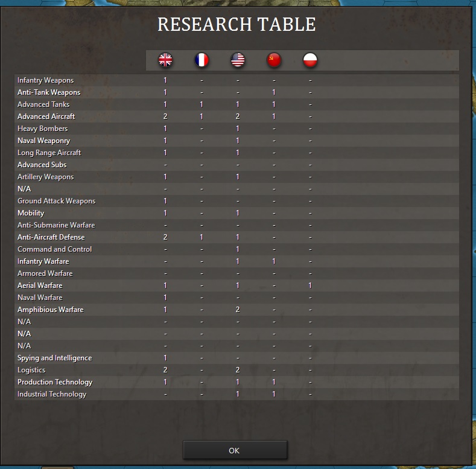Select the Naval Weaponry row label
The width and height of the screenshot is (476, 469).
coord(43,141)
